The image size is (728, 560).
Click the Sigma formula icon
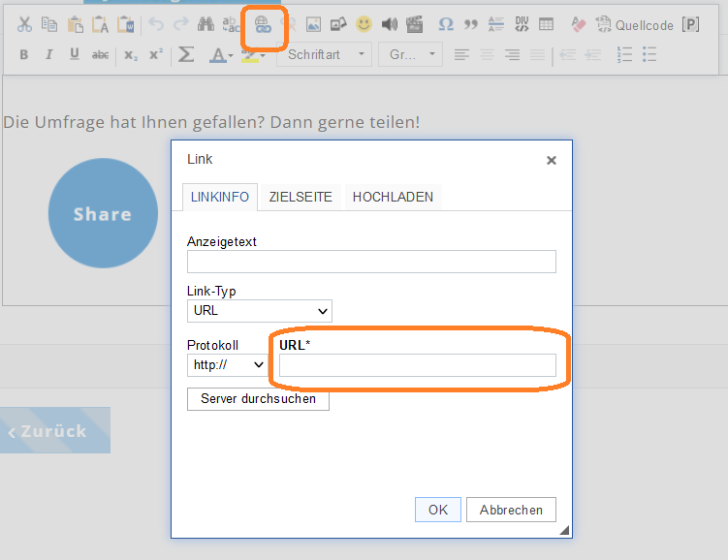(186, 55)
